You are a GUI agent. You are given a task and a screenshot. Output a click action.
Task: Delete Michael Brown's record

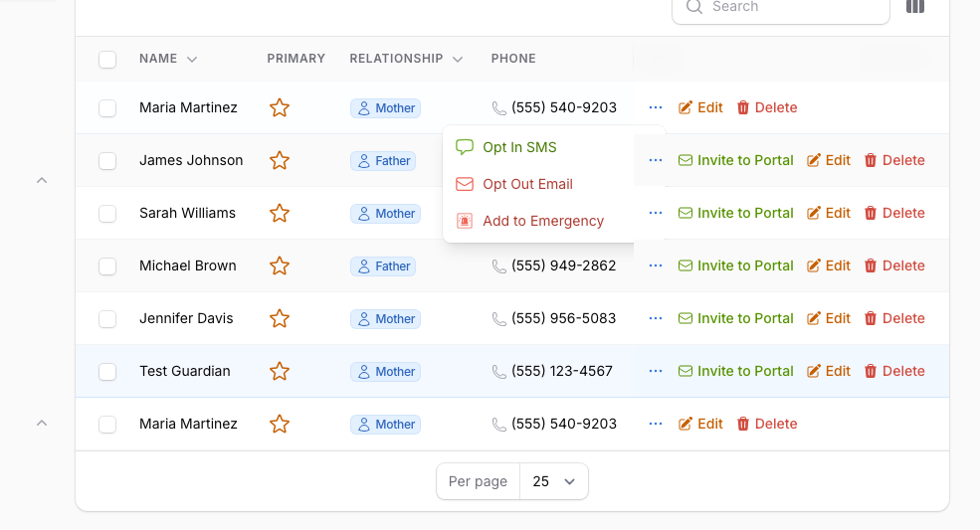pos(894,265)
